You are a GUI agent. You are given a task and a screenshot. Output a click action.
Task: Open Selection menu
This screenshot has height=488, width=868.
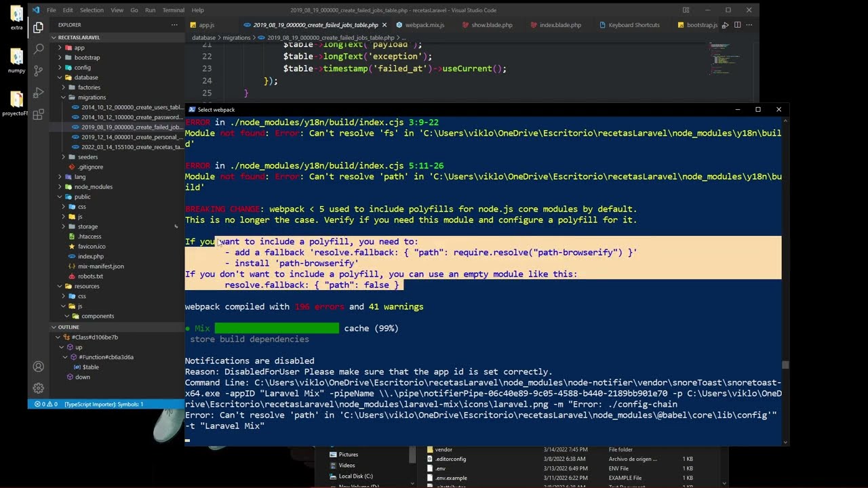pos(92,10)
